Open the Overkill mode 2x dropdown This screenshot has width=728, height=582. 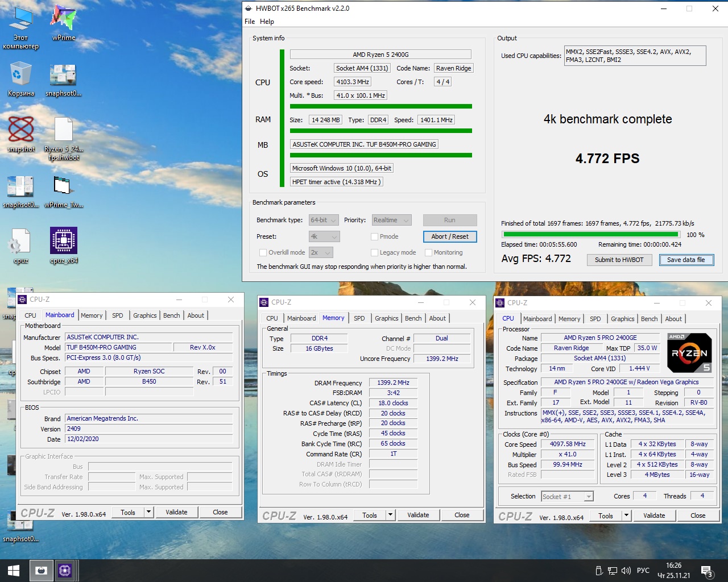pos(321,252)
